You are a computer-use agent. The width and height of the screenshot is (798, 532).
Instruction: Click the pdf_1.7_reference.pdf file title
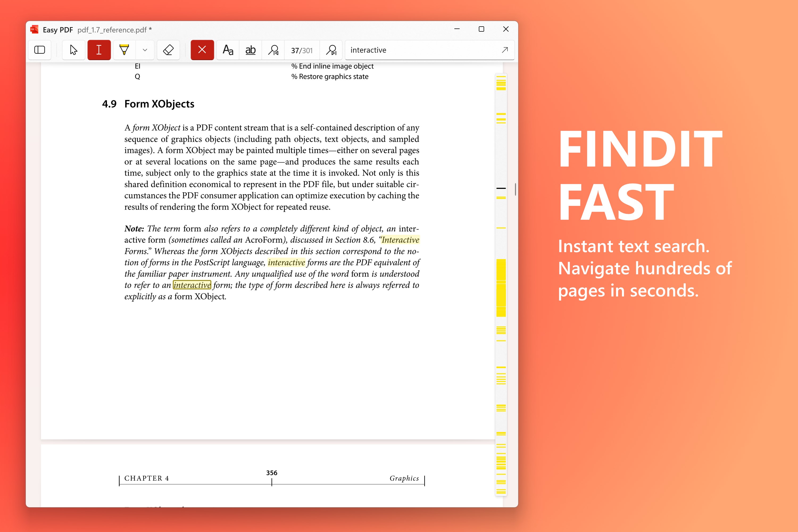(x=114, y=30)
